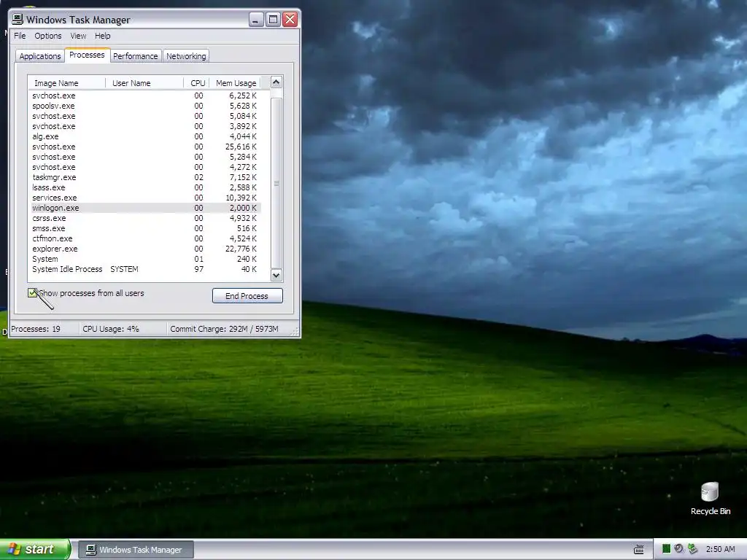The height and width of the screenshot is (560, 747).
Task: Click the keyboard language bar icon
Action: 639,550
